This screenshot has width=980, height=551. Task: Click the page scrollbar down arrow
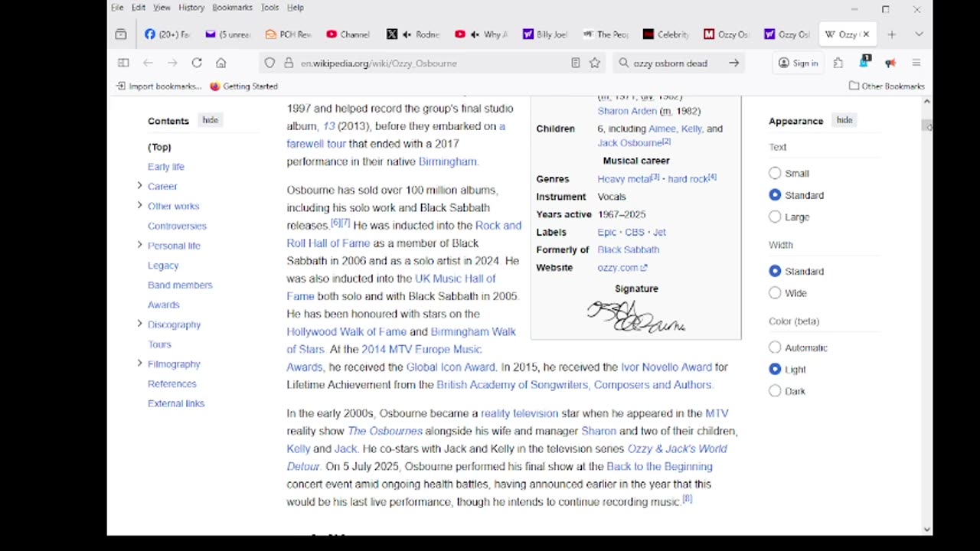[927, 529]
